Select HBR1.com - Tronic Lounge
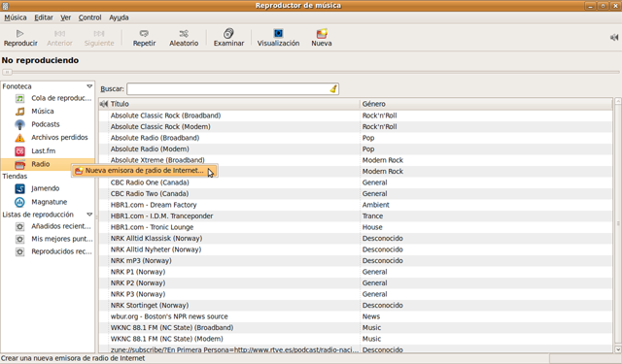Screen dimensions: 622x364 point(356,227)
